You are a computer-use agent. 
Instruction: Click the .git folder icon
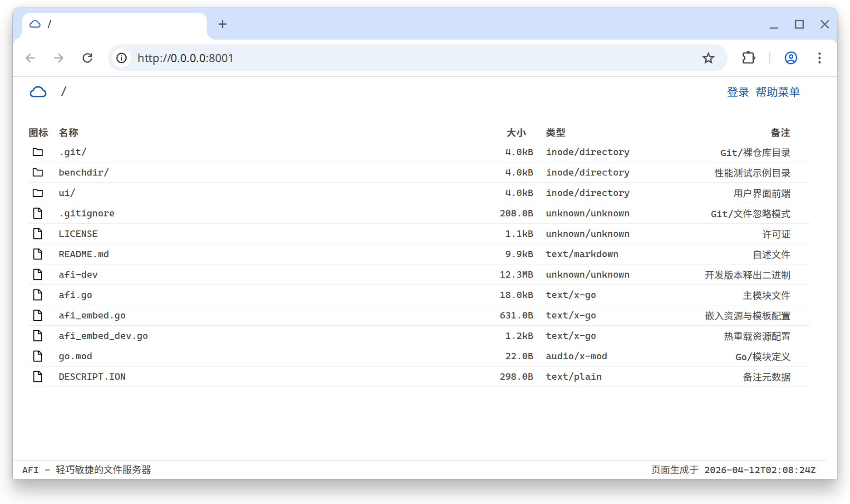pos(38,152)
